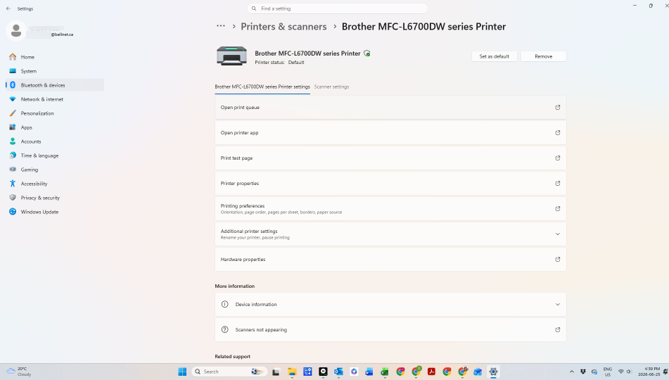Open the Bluetooth & devices sidebar icon
The width and height of the screenshot is (669, 380).
13,85
